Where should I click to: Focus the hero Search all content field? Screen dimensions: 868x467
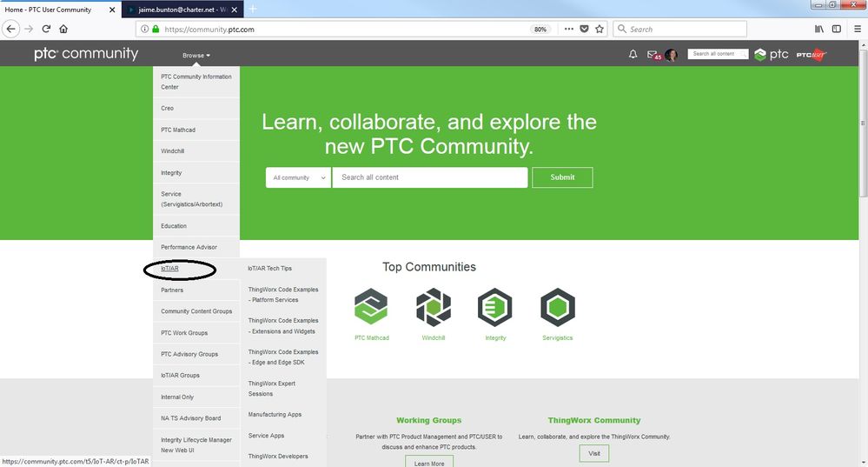pyautogui.click(x=429, y=177)
